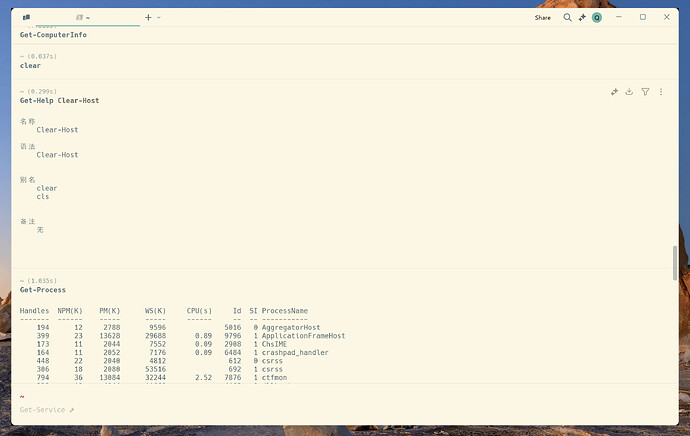
Task: Click the Get-Help Clear-Host command line
Action: pyautogui.click(x=59, y=100)
